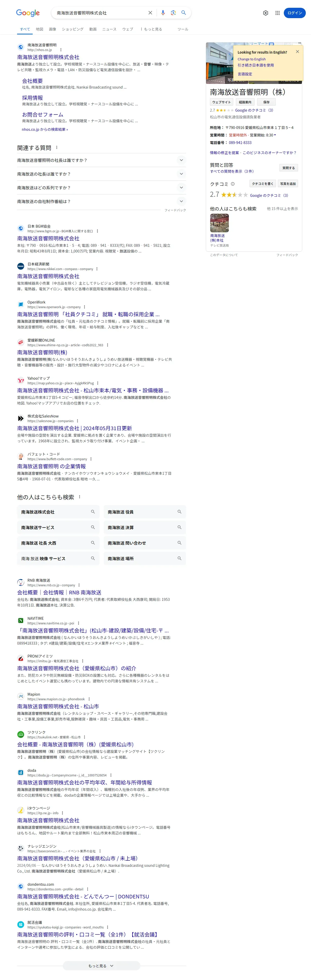The height and width of the screenshot is (980, 311).
Task: Expand question 南海放送の社長は誰ですか？
Action: point(102,174)
